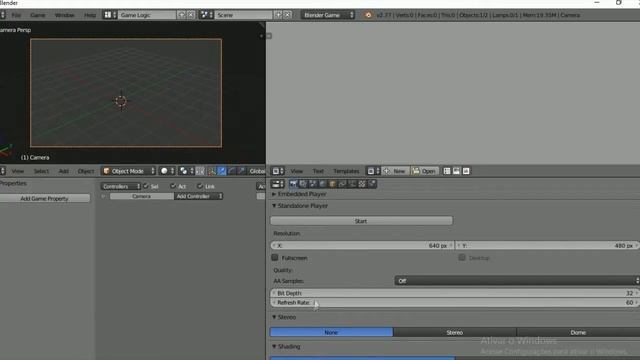640x360 pixels.
Task: Toggle word wrap display
Action: (456, 171)
